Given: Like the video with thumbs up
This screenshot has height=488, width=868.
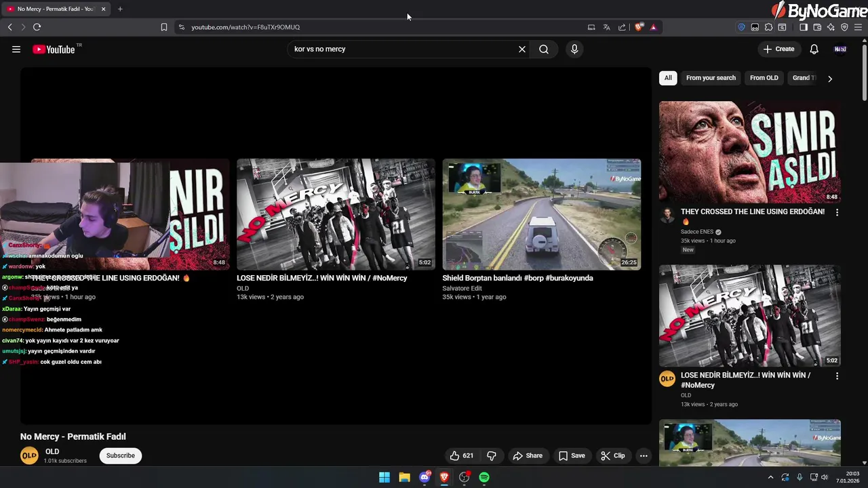Looking at the screenshot, I should click(x=461, y=455).
